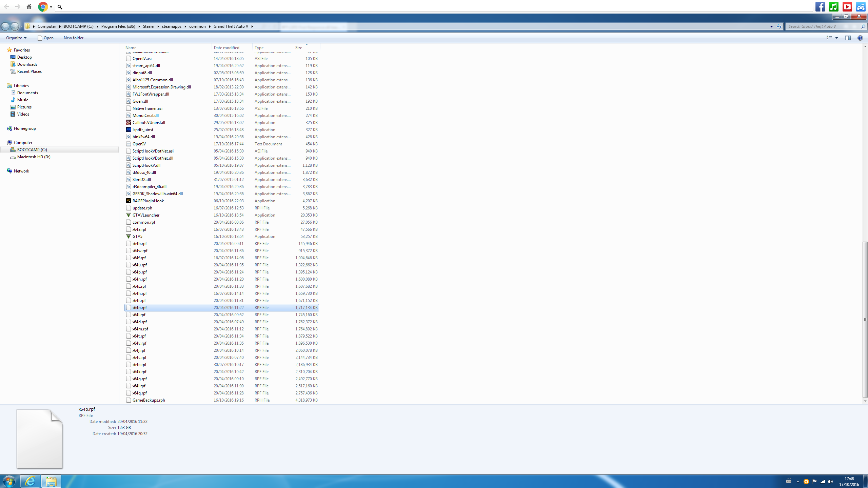
Task: Expand the Chrome icon dropdown arrow
Action: point(51,7)
